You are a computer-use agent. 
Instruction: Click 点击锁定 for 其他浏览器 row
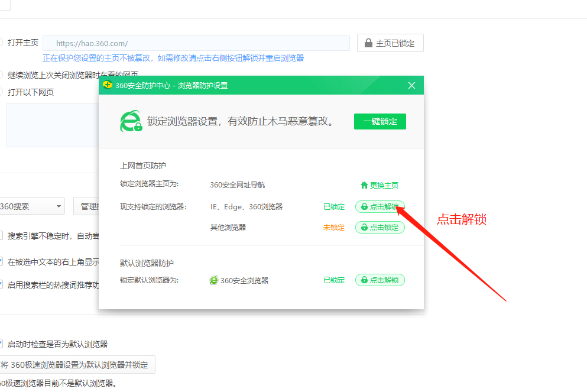380,227
